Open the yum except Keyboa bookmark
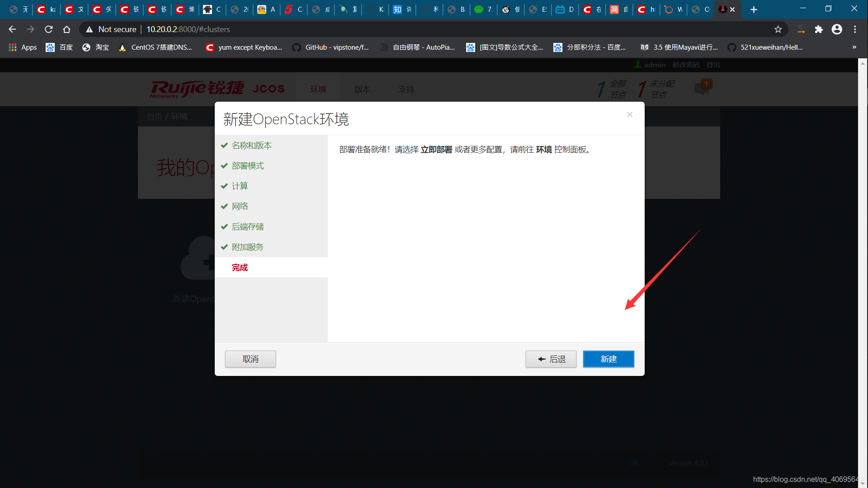Image resolution: width=868 pixels, height=488 pixels. (x=244, y=47)
